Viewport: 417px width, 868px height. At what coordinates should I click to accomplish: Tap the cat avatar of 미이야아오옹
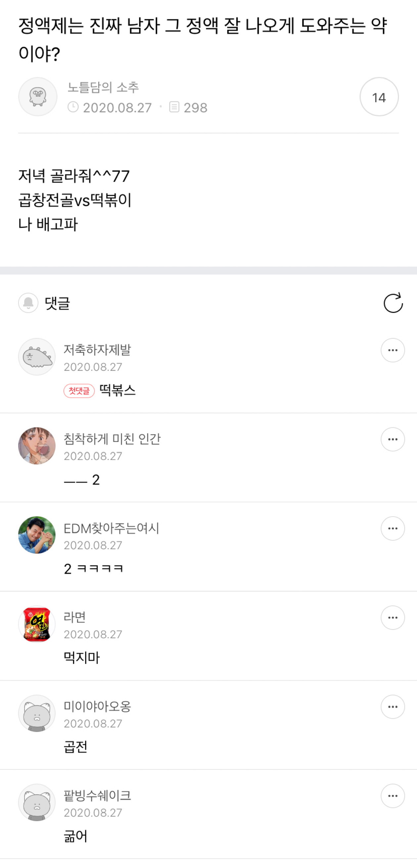pyautogui.click(x=37, y=713)
